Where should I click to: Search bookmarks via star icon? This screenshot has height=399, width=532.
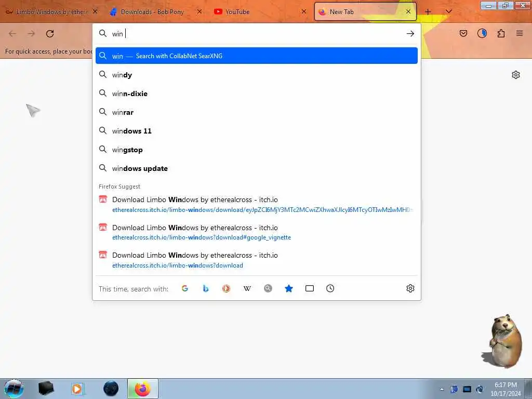click(x=289, y=288)
